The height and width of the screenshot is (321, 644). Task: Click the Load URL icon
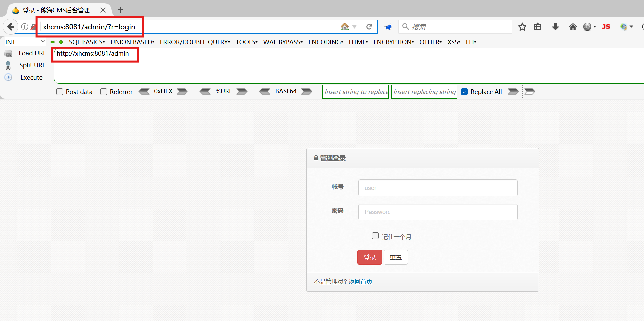[9, 53]
